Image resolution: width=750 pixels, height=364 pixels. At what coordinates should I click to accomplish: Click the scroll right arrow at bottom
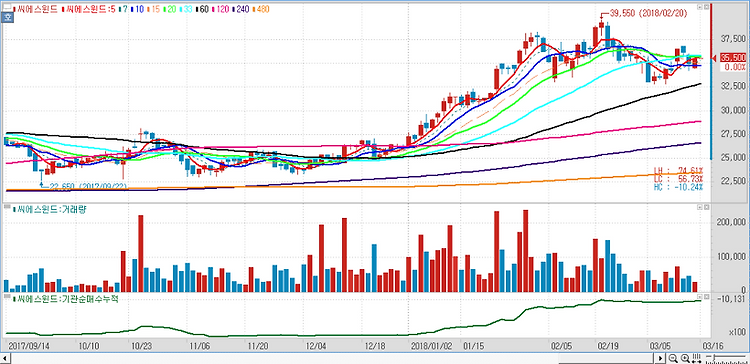tap(660, 358)
